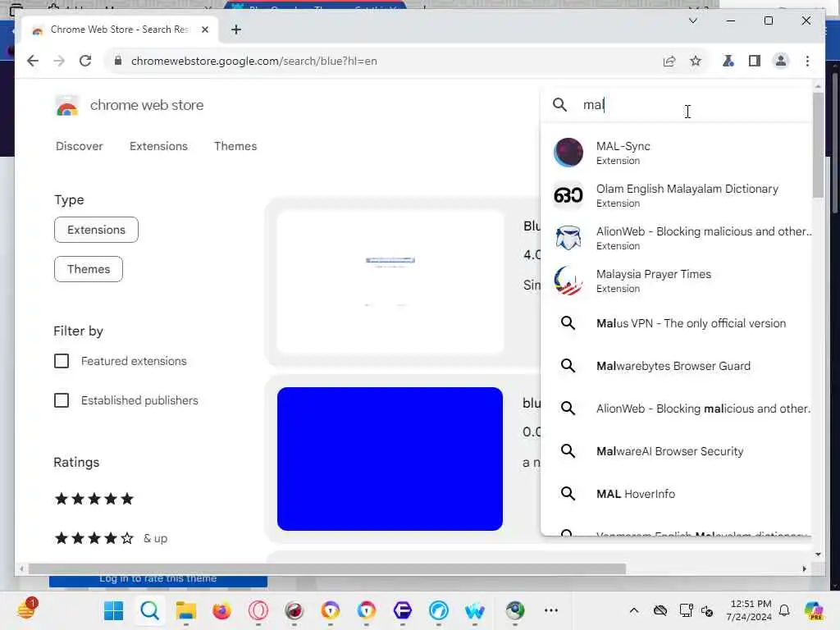Choose Olam English Malayalam Dictionary suggestion
The height and width of the screenshot is (630, 840).
coord(676,195)
